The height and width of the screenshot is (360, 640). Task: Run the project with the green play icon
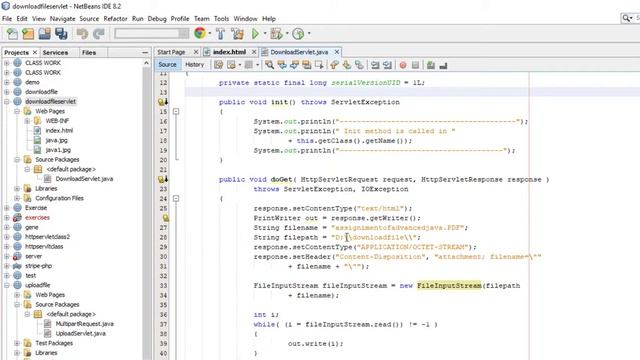coord(256,34)
